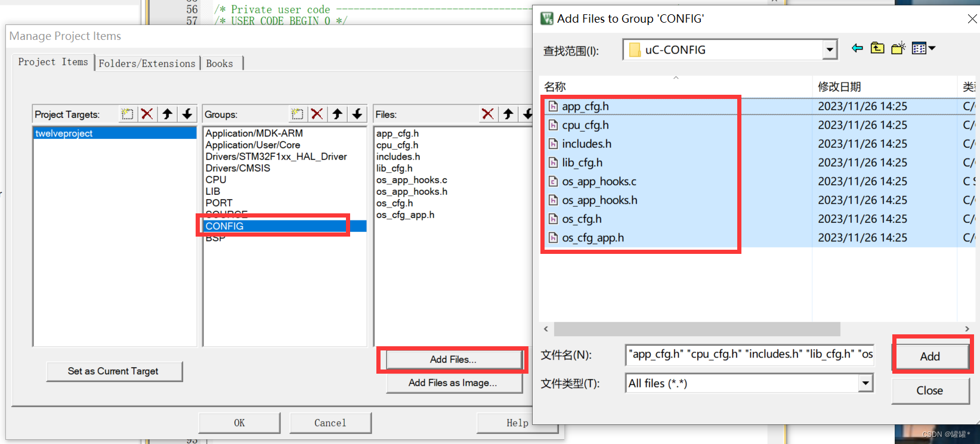Open file type All files dropdown
Image resolution: width=980 pixels, height=444 pixels.
point(865,383)
